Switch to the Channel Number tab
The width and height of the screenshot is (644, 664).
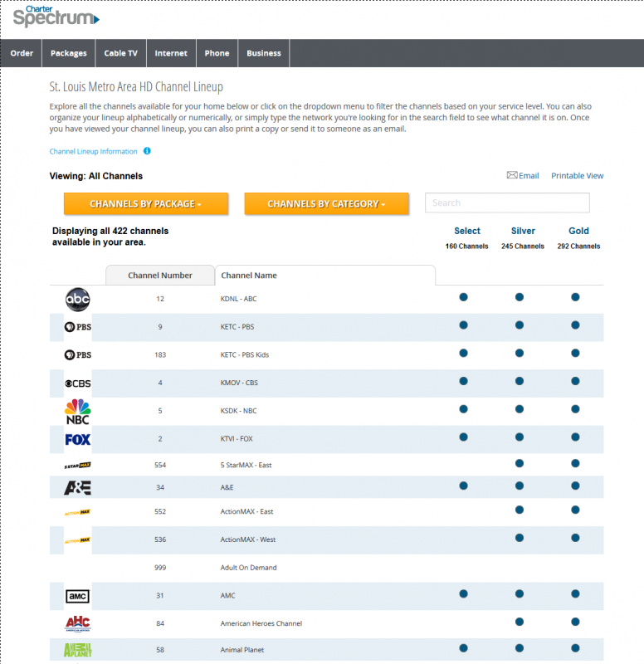tap(159, 276)
